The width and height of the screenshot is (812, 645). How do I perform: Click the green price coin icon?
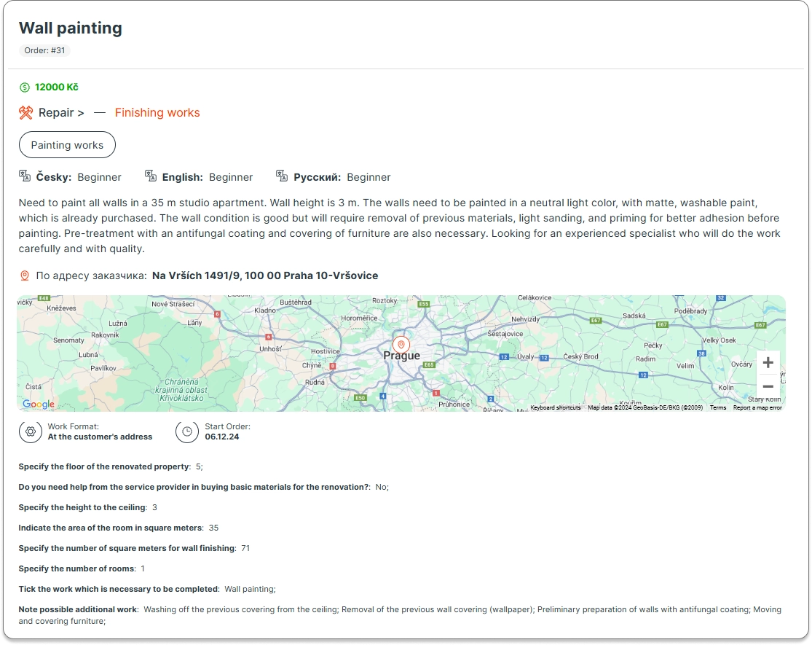point(25,87)
